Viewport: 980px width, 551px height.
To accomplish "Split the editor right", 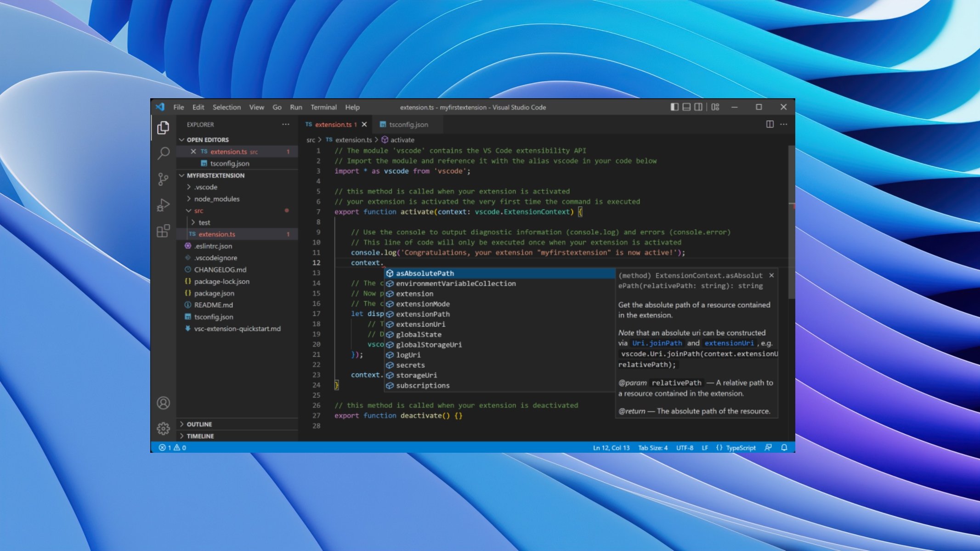I will point(770,124).
